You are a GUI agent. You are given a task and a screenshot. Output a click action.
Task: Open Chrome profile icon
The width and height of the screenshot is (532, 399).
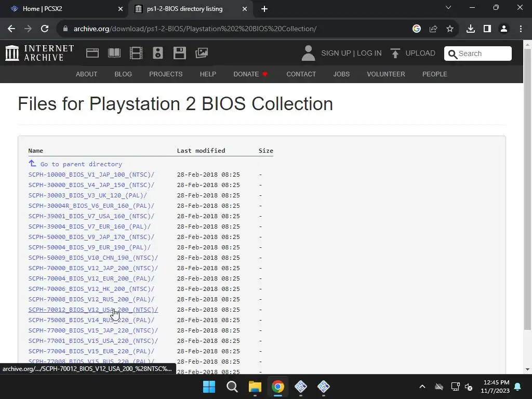[x=504, y=29]
